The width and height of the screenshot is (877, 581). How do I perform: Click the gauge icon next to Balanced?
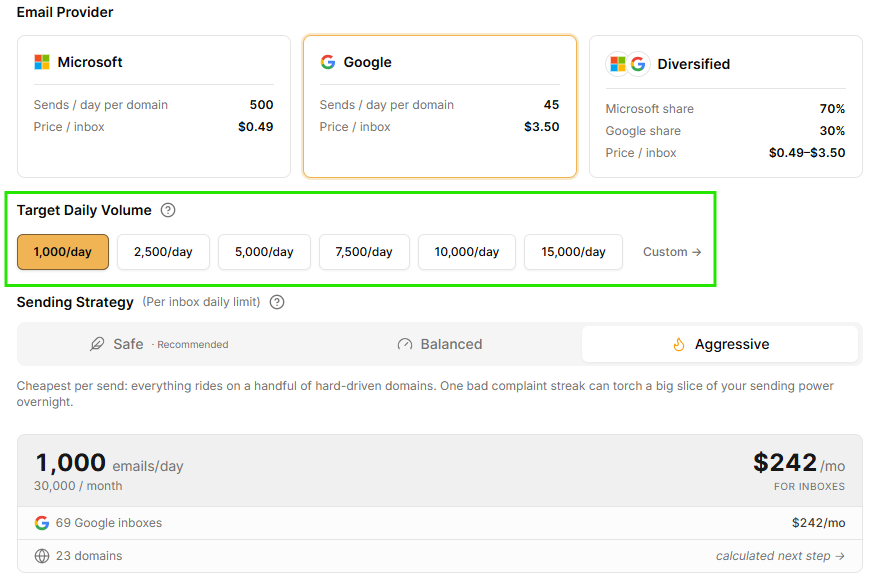405,344
